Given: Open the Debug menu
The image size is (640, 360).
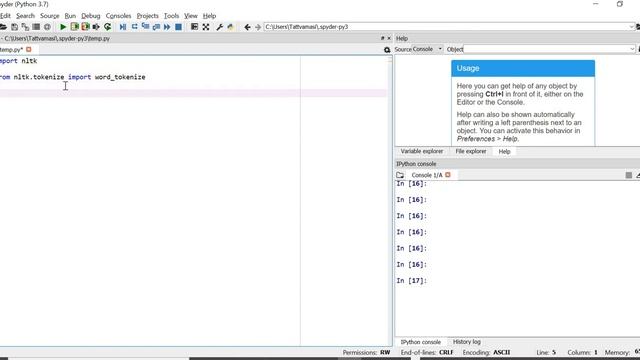Looking at the screenshot, I should pyautogui.click(x=91, y=16).
